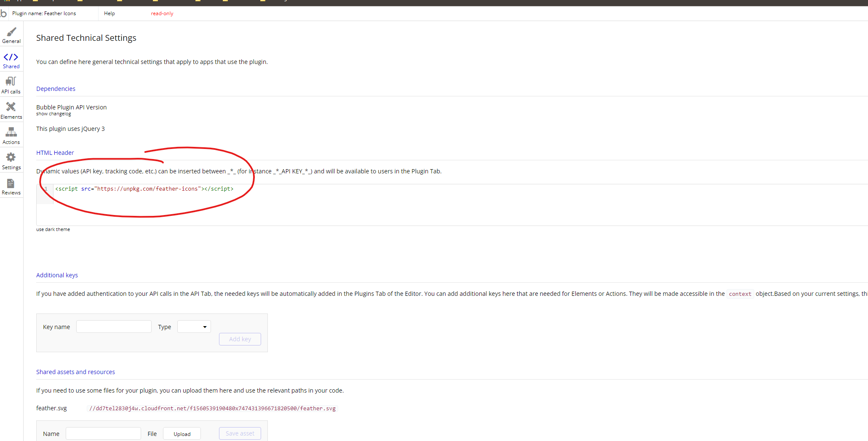Click the Additional keys heading

(57, 275)
